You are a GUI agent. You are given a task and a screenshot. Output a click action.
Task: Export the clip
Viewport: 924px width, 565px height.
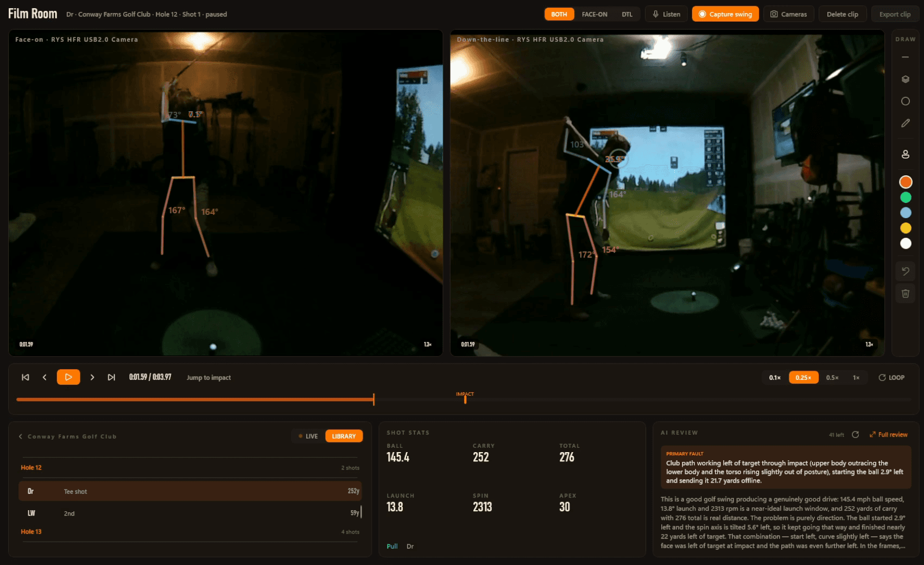point(895,14)
